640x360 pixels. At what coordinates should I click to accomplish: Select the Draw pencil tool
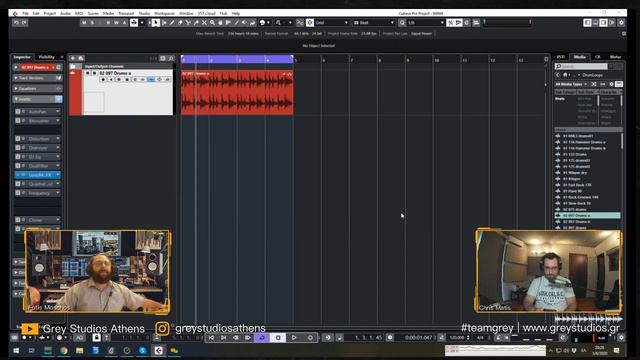[x=172, y=23]
